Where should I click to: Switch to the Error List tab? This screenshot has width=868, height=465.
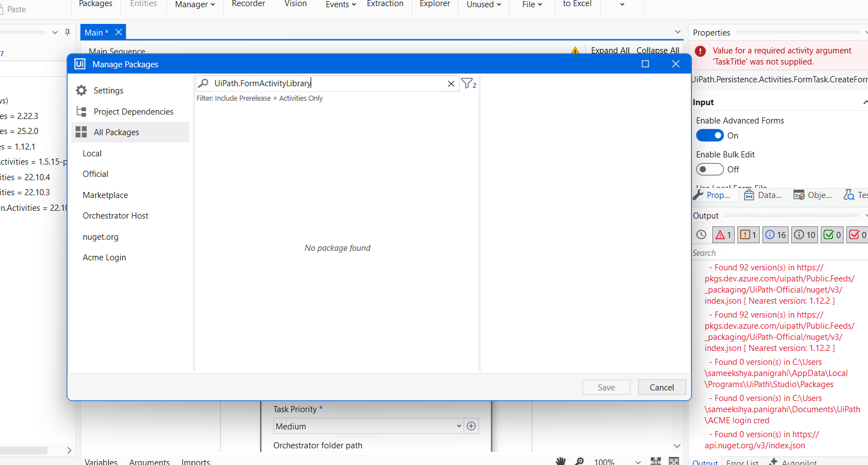click(742, 462)
